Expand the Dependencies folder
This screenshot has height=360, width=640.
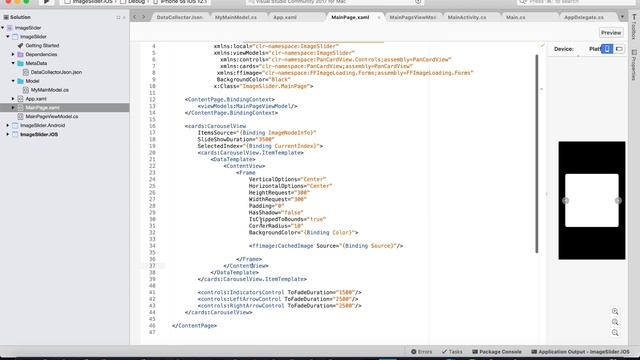tap(13, 54)
